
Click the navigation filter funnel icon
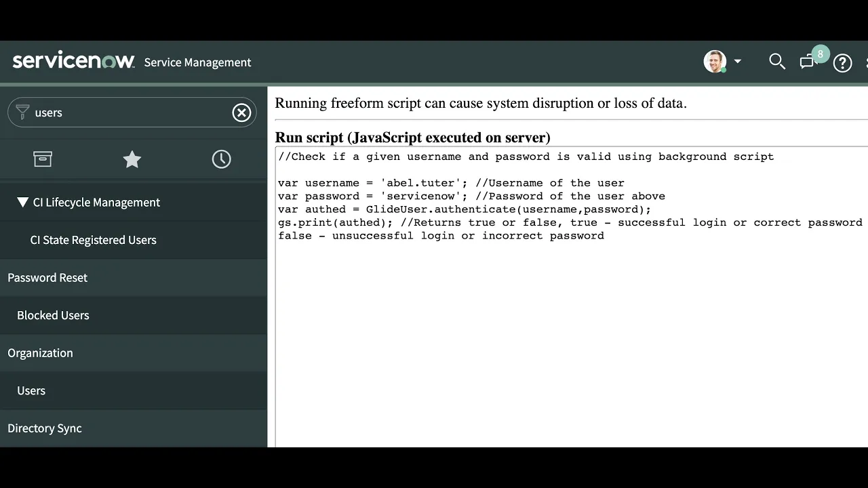[22, 112]
